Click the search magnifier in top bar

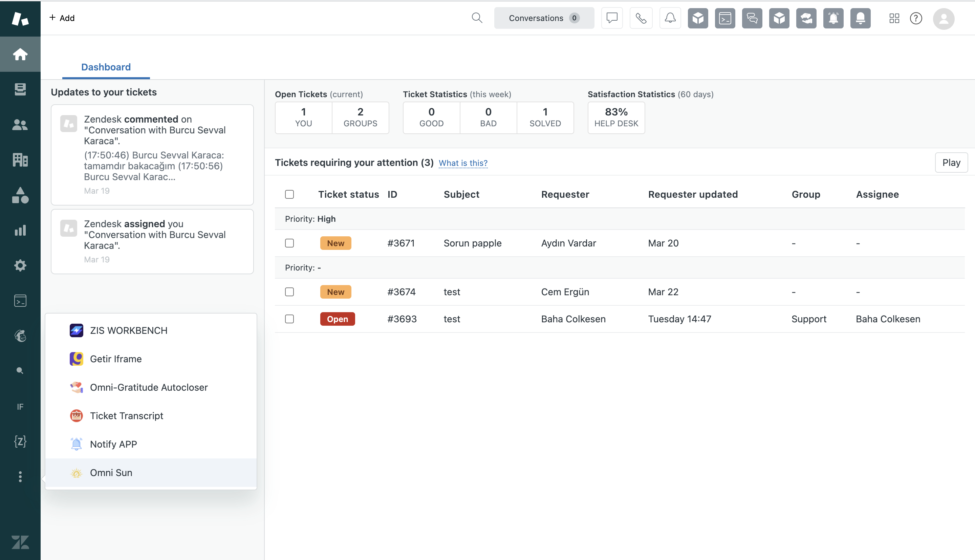click(477, 18)
